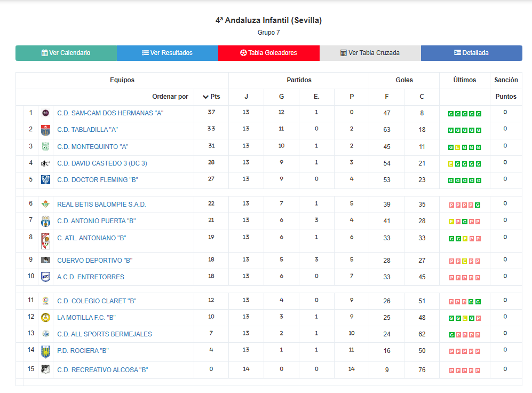Click the Últimos column header
This screenshot has height=393, width=532.
coord(465,80)
